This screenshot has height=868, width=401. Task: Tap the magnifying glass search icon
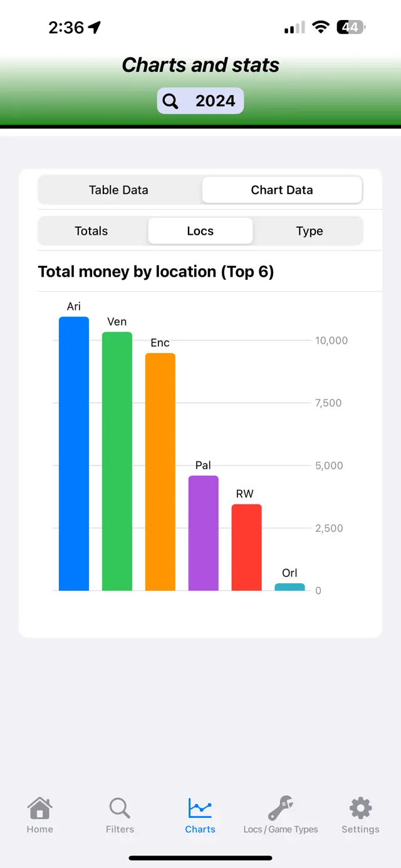[170, 100]
